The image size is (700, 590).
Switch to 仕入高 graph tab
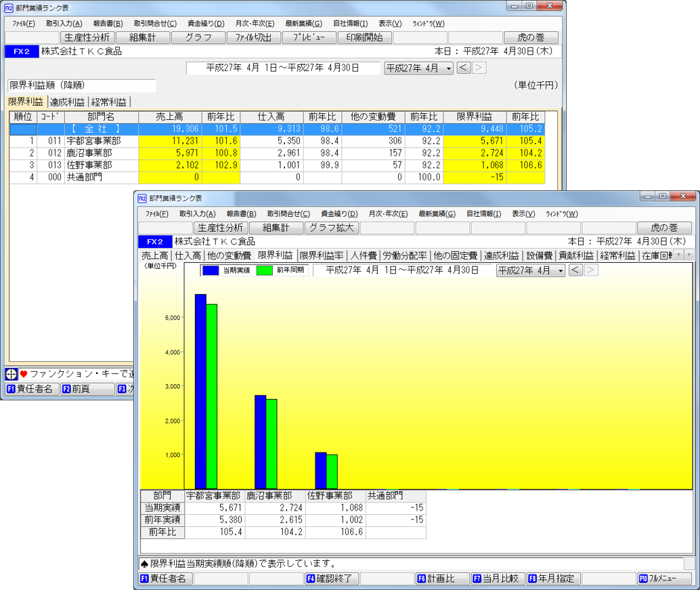pos(188,256)
